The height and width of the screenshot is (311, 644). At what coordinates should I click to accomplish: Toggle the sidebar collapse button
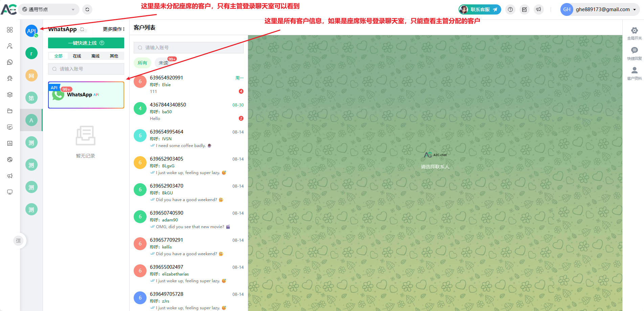(x=18, y=241)
